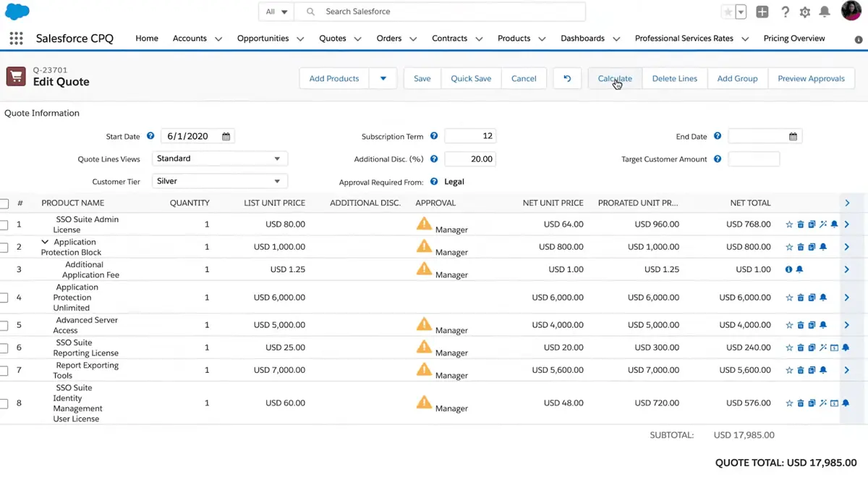Favorite the Report Exporting Tools line
This screenshot has height=488, width=868.
tap(789, 370)
